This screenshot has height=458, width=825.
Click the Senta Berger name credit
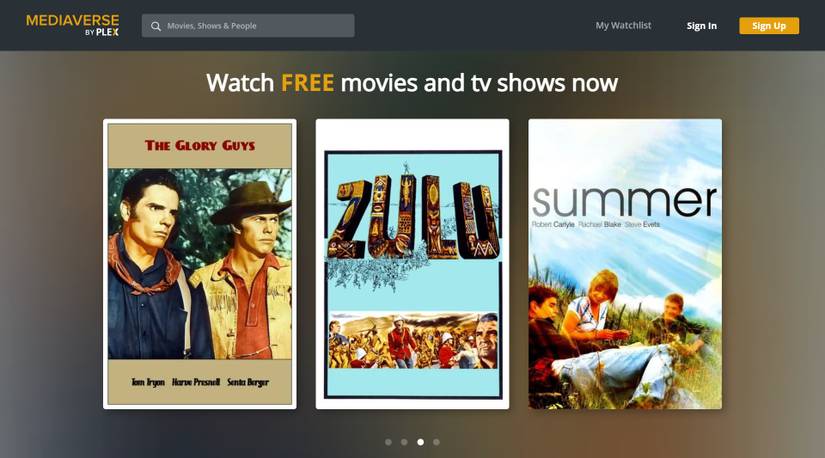pos(248,382)
